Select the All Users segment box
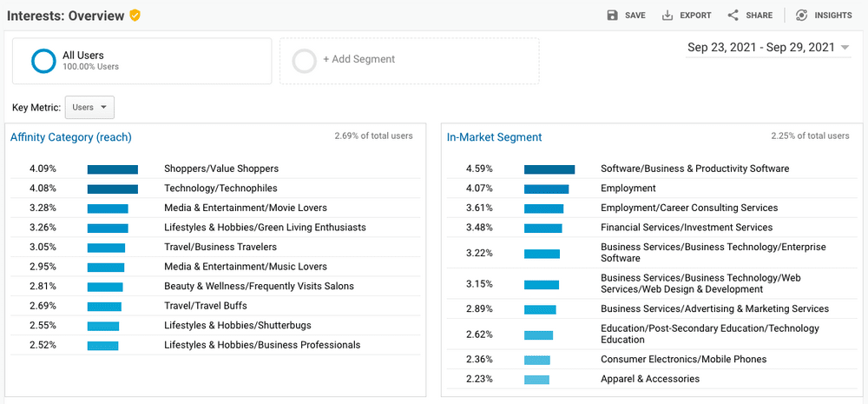This screenshot has width=868, height=404. pos(142,61)
